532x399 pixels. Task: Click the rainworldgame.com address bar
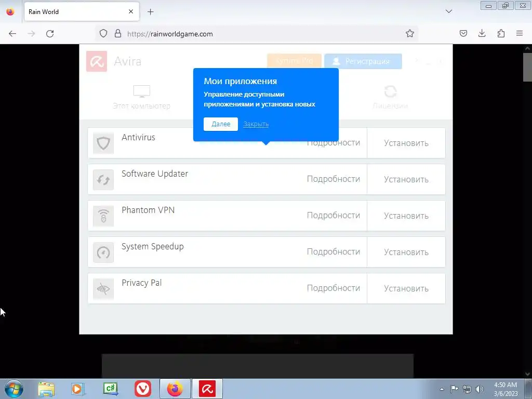pos(258,34)
